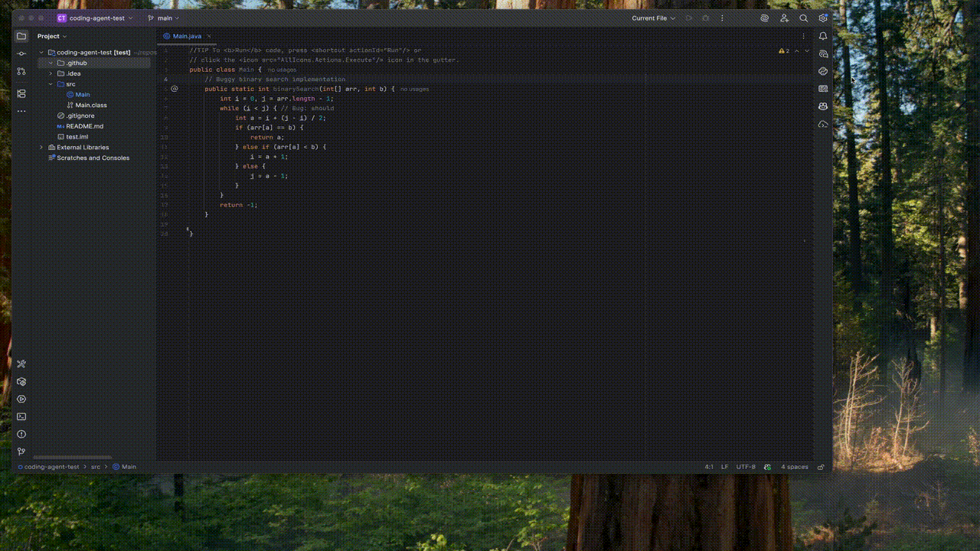Expand the External Libraries node
980x551 pixels.
tap(41, 147)
